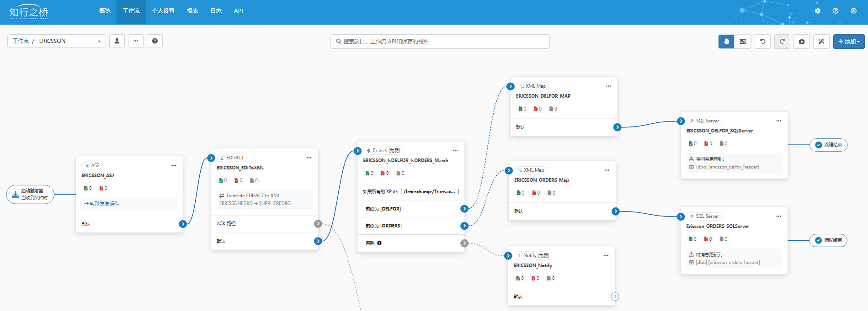868x311 pixels.
Task: Select the ERICSSON_Notify connector card
Action: [x=561, y=269]
